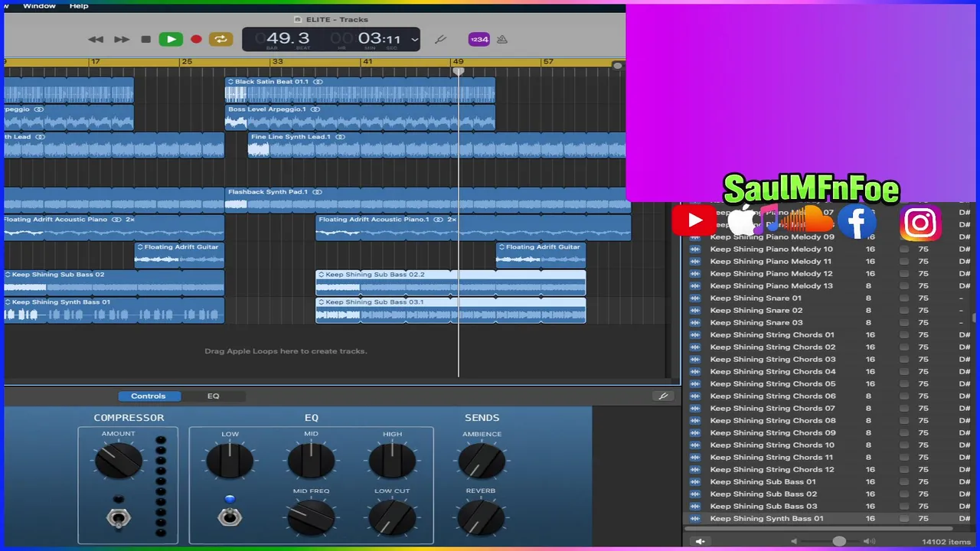The image size is (980, 551).
Task: Click the Ambience send knob
Action: click(482, 461)
